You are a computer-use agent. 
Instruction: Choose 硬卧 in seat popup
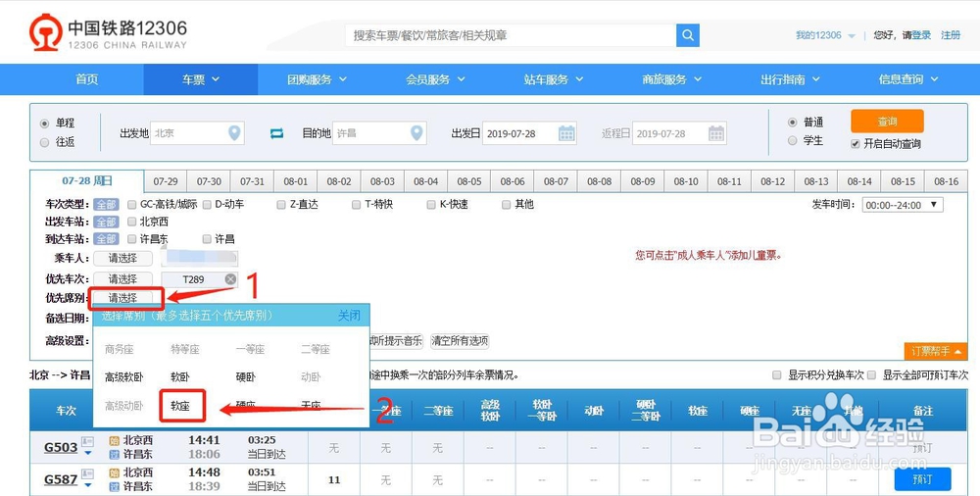coord(246,377)
